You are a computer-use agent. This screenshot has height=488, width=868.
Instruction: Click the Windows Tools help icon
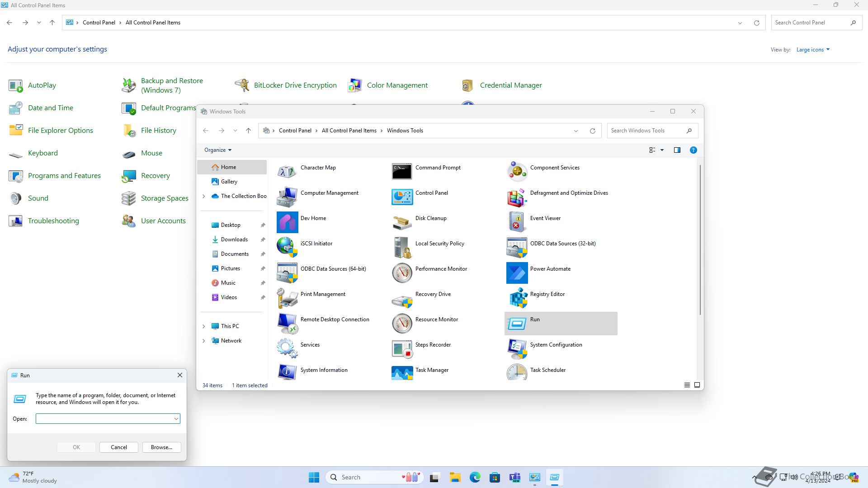(x=693, y=150)
